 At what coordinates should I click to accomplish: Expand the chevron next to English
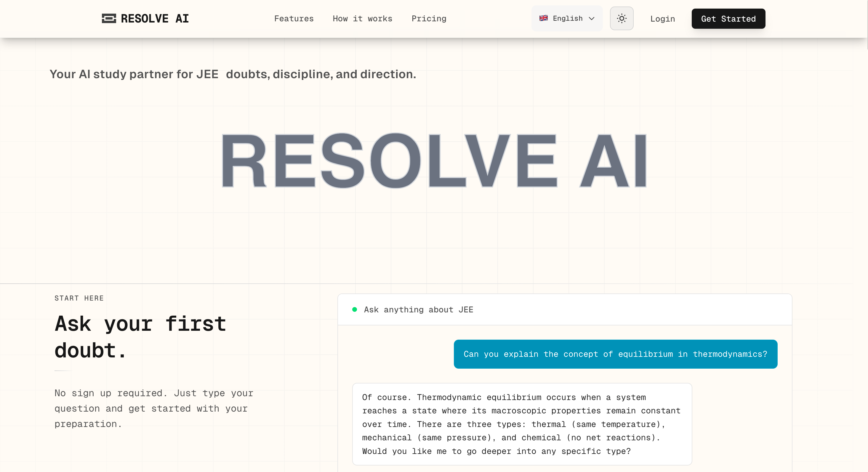592,19
